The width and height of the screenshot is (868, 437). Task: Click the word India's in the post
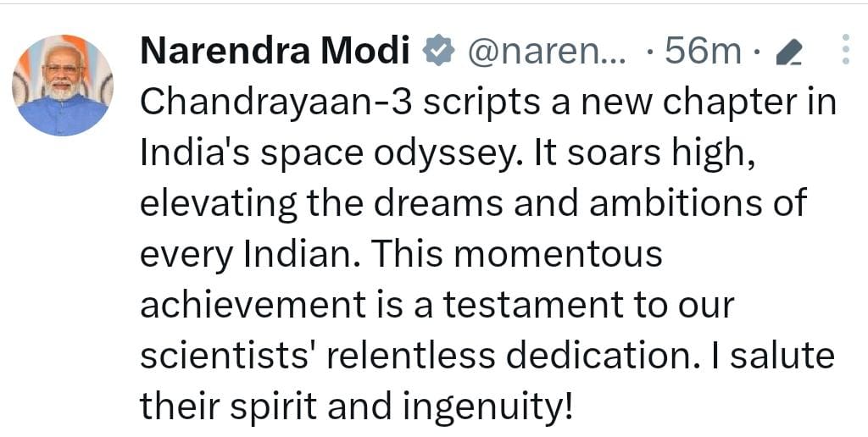(195, 154)
